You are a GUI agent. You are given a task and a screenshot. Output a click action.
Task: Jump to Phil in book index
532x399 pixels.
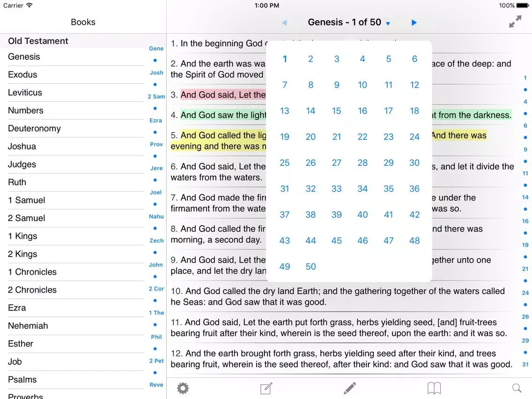156,337
